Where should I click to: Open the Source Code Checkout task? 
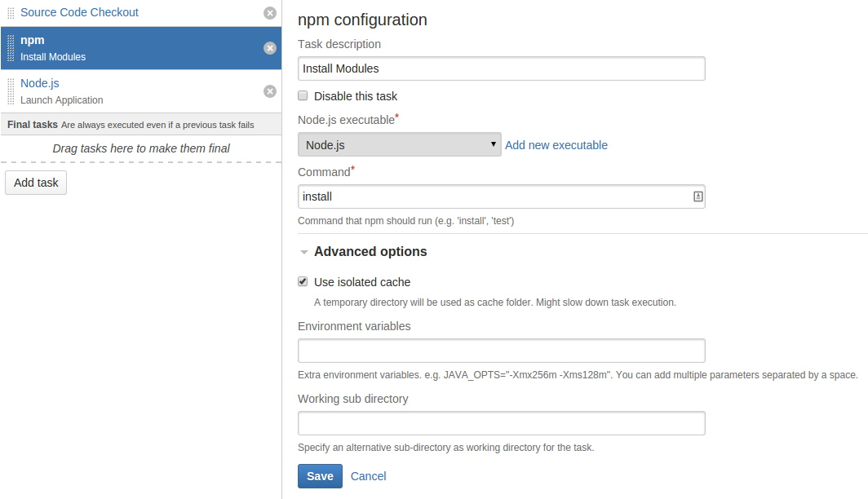tap(79, 12)
